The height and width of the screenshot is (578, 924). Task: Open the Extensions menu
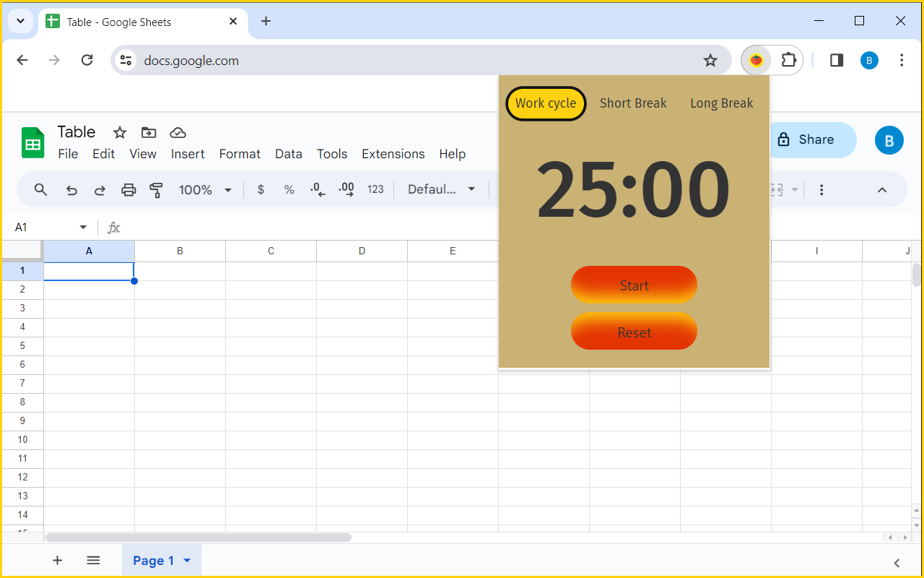pyautogui.click(x=393, y=154)
